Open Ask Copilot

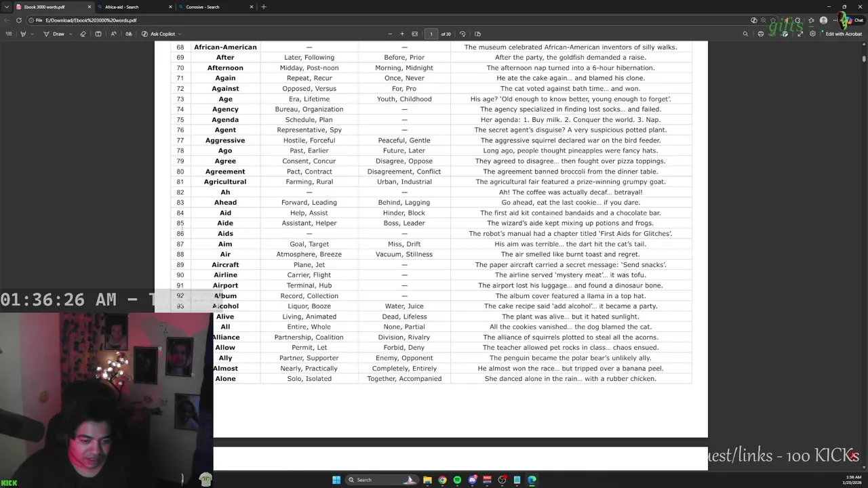tap(159, 34)
